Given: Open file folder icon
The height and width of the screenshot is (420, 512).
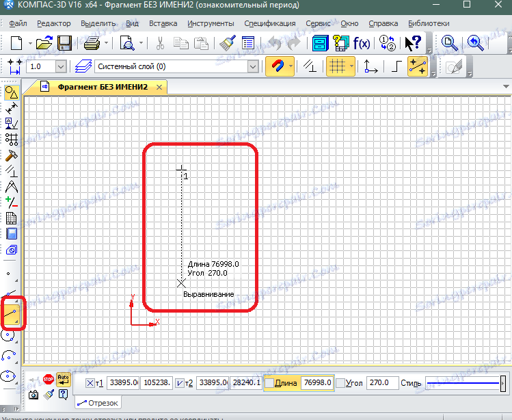Looking at the screenshot, I should point(44,43).
